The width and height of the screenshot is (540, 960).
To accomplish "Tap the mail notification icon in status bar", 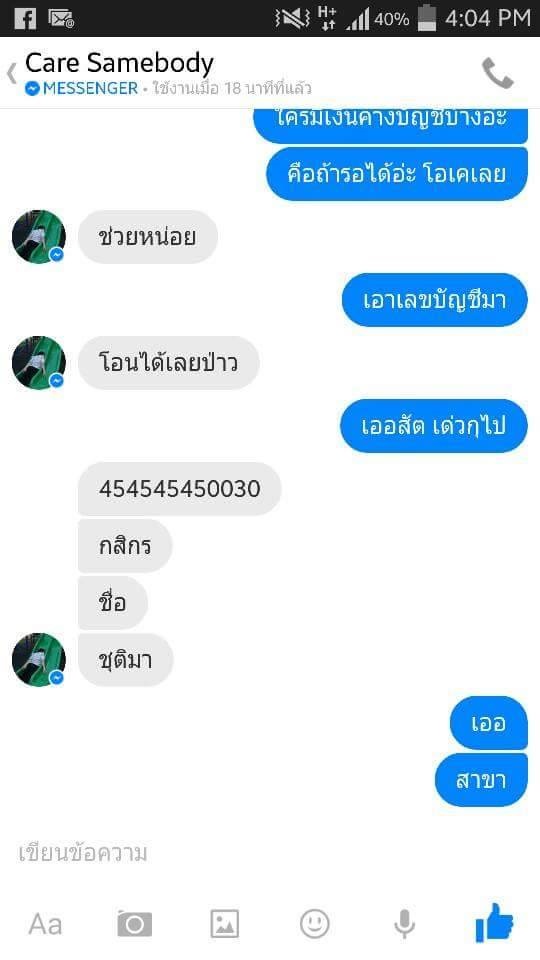I will click(x=61, y=18).
